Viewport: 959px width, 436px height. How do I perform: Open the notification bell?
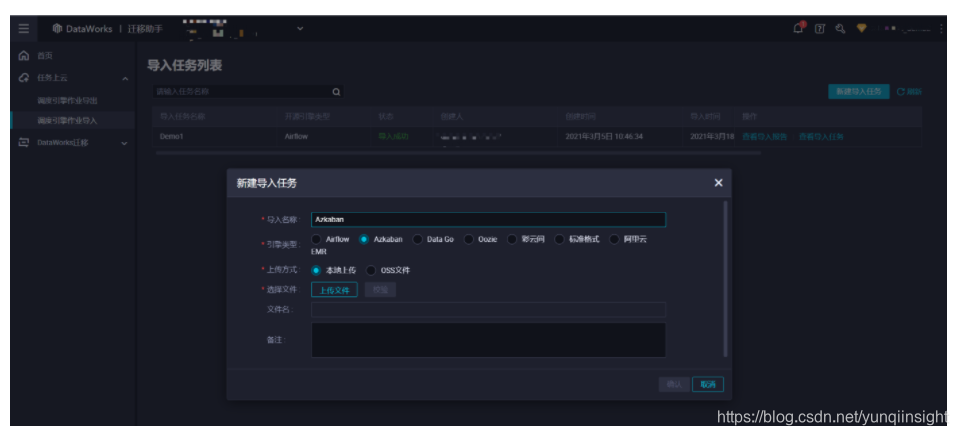(798, 28)
